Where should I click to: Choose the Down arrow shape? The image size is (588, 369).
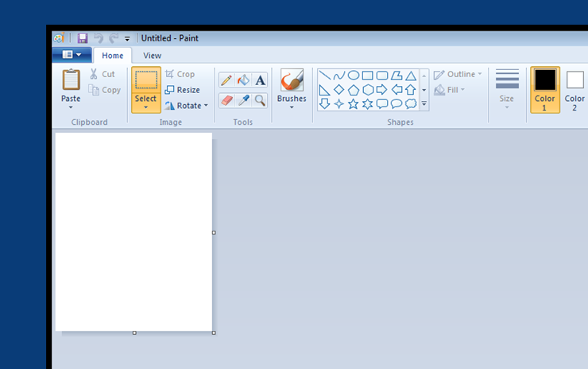click(x=325, y=104)
